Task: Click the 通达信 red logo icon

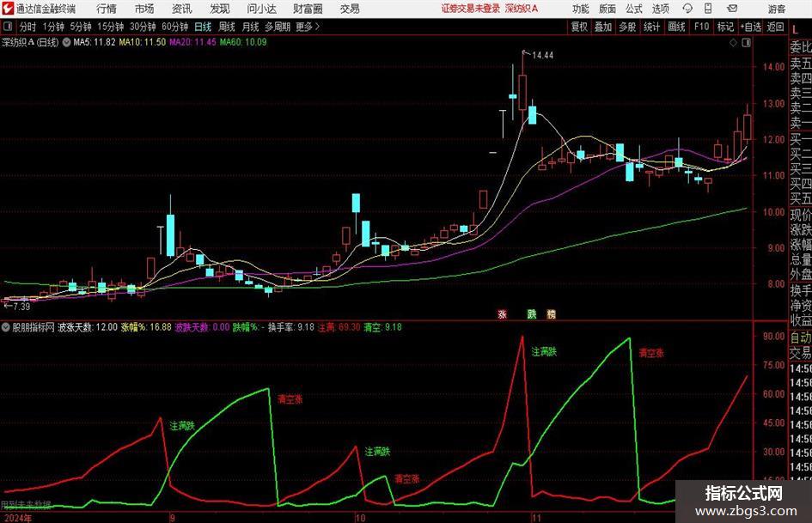Action: click(7, 9)
